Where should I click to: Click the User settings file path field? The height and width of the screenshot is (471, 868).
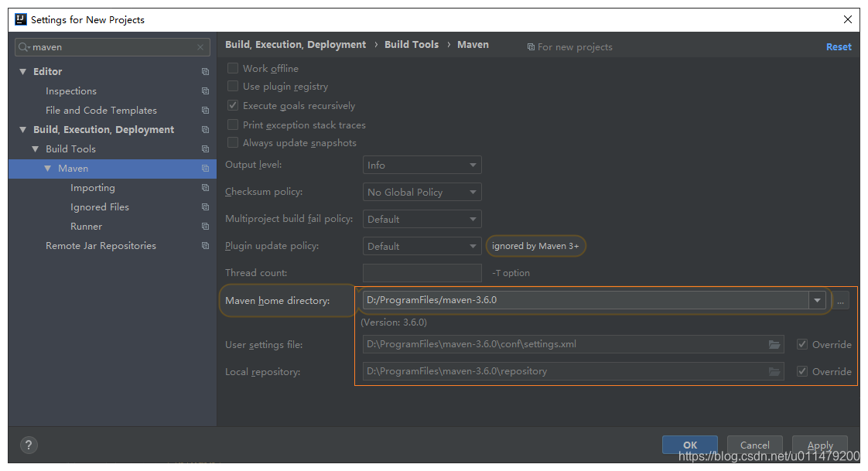[573, 344]
